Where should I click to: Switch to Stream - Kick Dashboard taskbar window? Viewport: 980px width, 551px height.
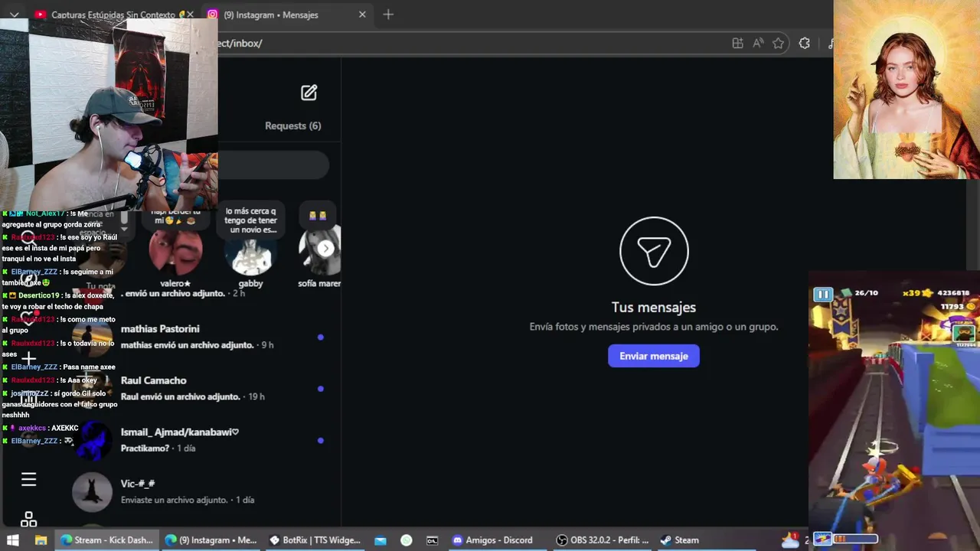point(106,540)
